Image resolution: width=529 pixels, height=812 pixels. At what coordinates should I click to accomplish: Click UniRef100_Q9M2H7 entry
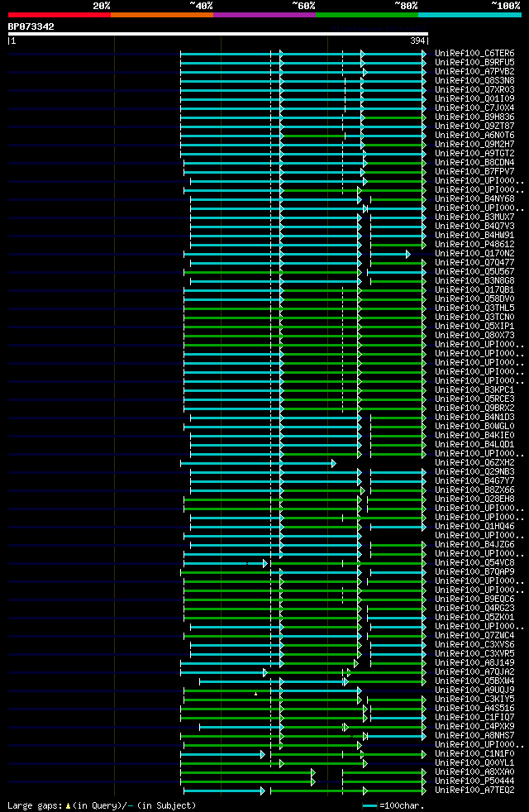[474, 144]
